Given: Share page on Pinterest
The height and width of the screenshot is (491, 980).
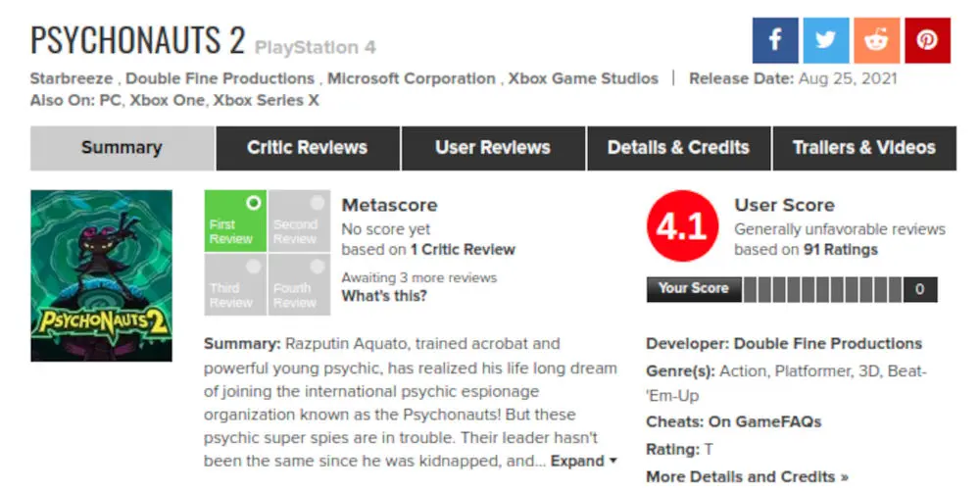Looking at the screenshot, I should point(927,40).
